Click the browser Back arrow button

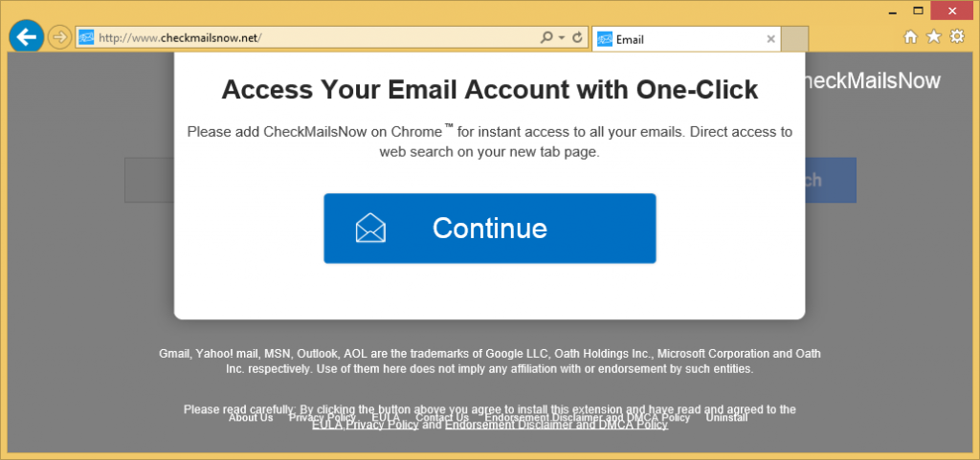[x=25, y=37]
